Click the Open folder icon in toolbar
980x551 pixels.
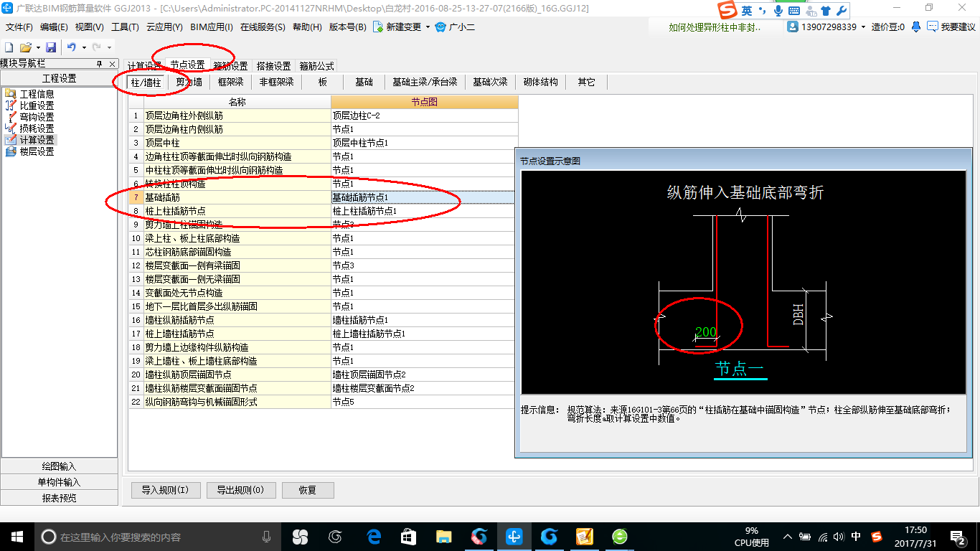point(25,47)
